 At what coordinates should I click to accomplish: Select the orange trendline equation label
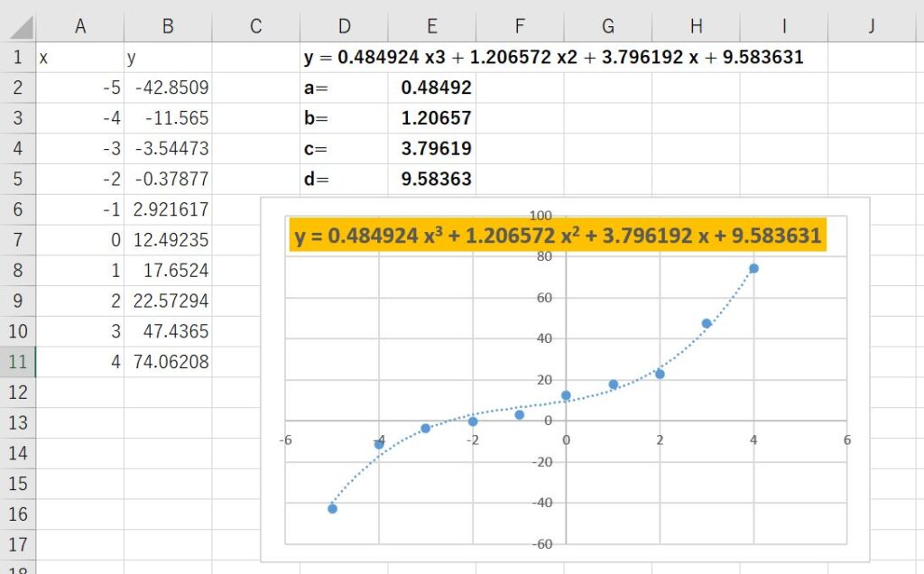pos(558,236)
